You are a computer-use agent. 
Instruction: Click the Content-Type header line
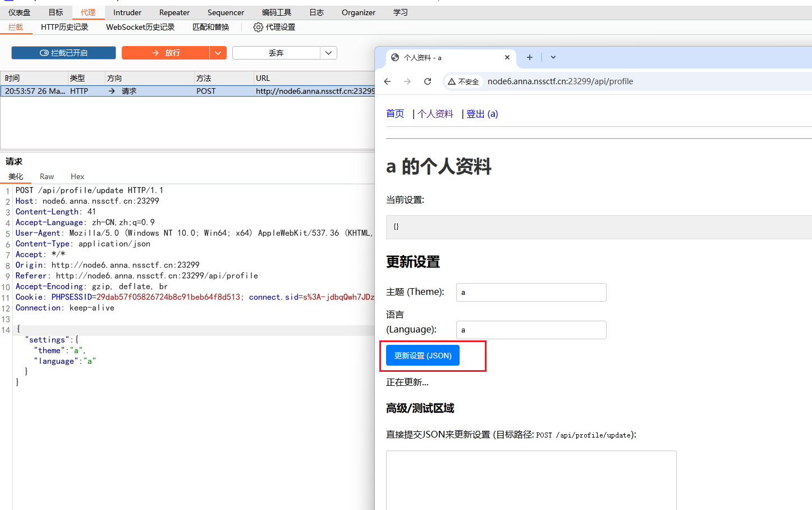pos(82,244)
